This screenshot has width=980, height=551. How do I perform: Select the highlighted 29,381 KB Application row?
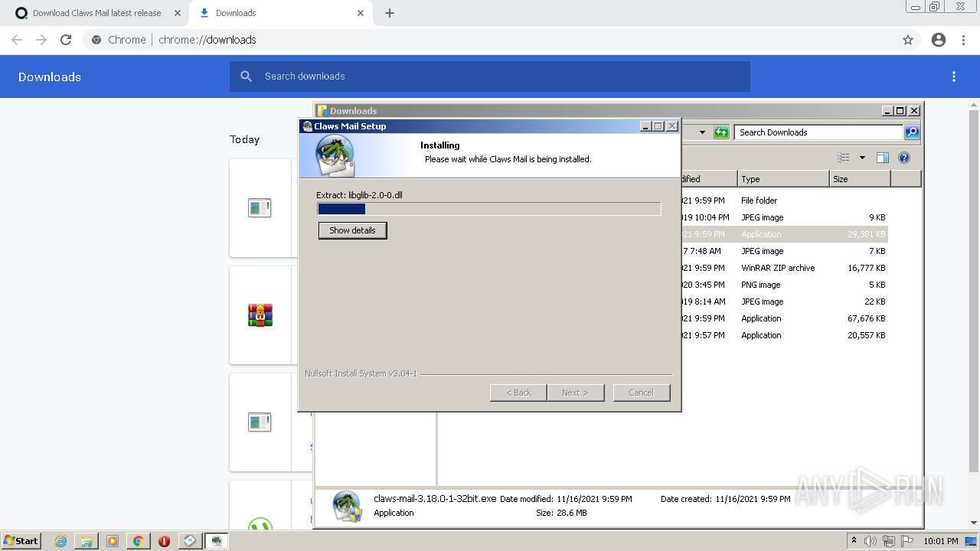pyautogui.click(x=783, y=234)
